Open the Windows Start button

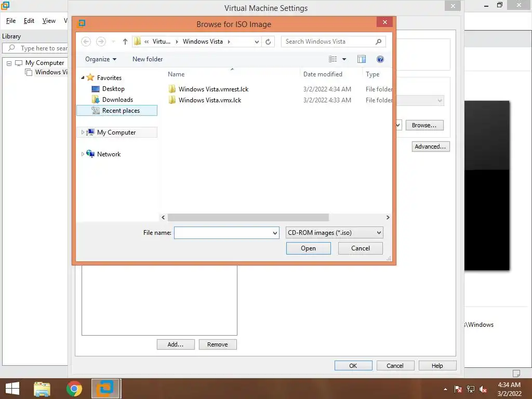(x=12, y=389)
